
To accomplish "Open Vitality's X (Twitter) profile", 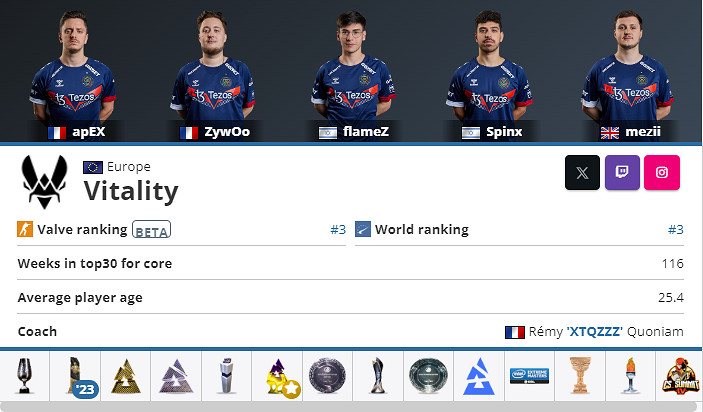I will click(x=582, y=173).
